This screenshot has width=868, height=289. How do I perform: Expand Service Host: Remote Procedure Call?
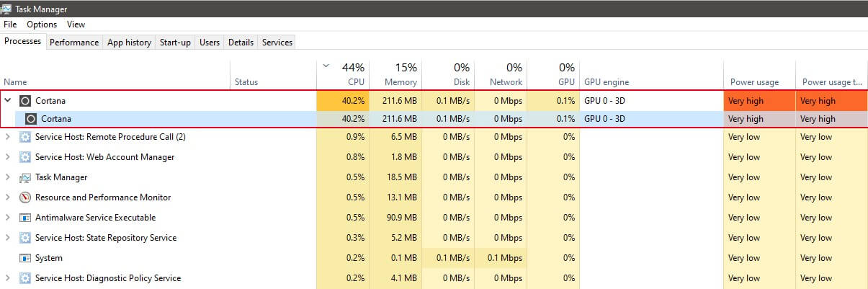[8, 137]
